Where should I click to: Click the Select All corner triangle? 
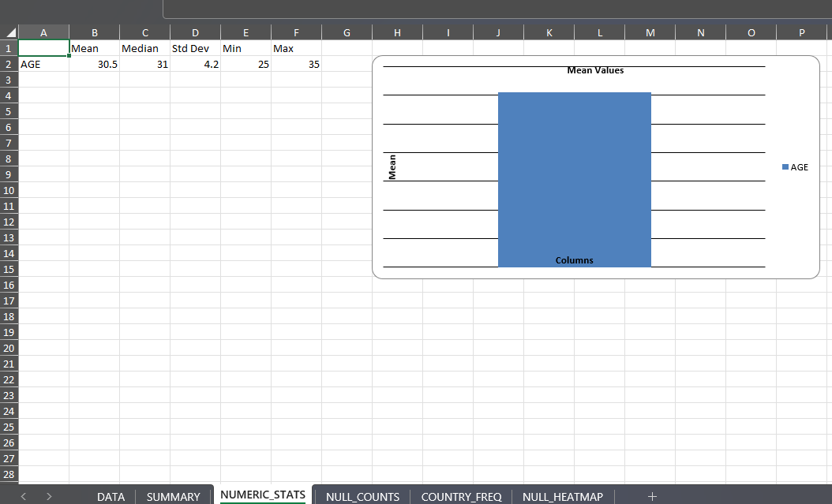9,32
